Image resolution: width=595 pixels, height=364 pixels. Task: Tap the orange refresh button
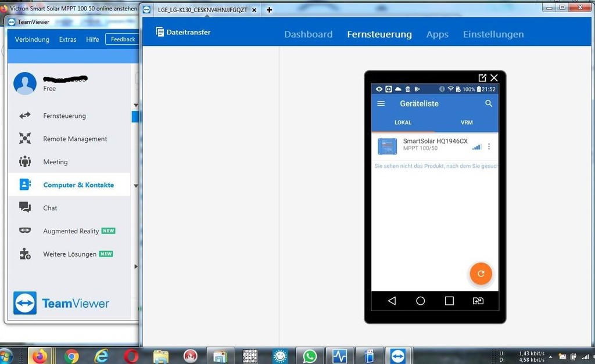[x=481, y=273]
